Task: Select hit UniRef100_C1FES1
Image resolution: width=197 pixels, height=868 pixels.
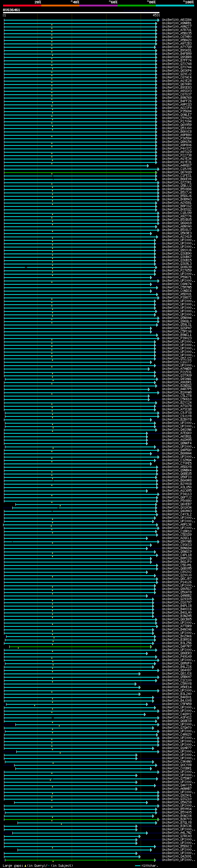Action: [x=177, y=176]
